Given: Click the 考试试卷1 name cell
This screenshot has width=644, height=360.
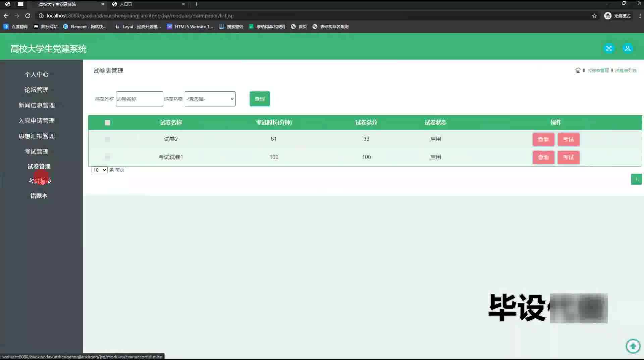Looking at the screenshot, I should pos(171,157).
